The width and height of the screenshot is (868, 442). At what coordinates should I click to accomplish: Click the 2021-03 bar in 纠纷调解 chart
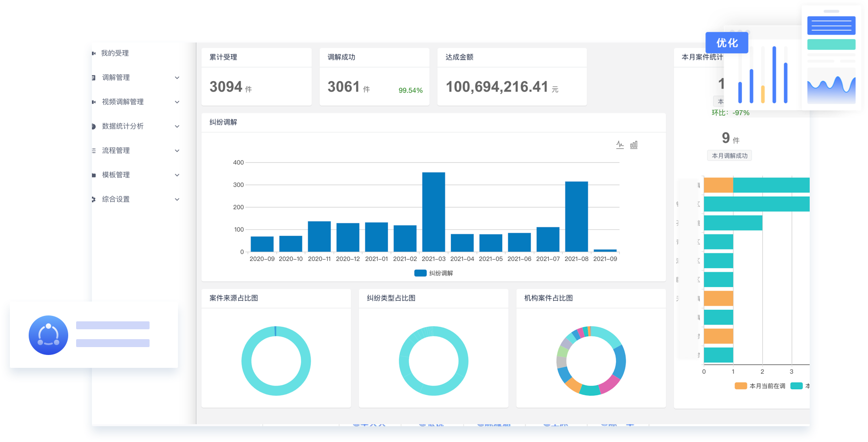434,213
